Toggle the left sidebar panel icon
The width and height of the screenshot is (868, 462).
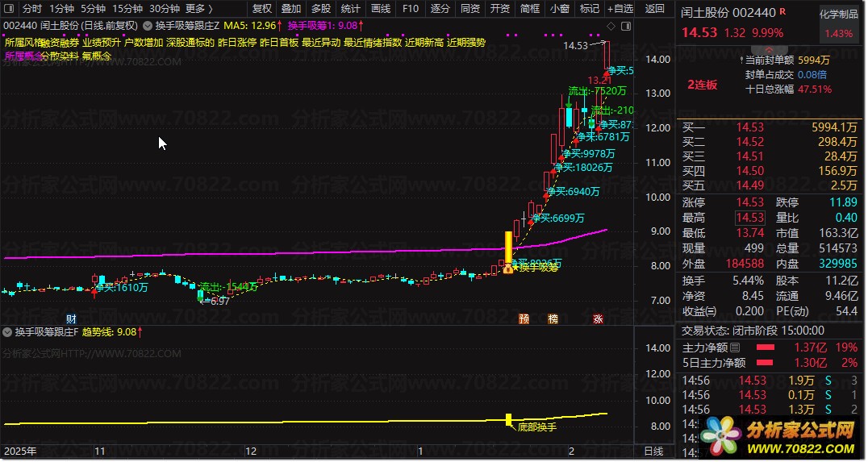point(8,8)
